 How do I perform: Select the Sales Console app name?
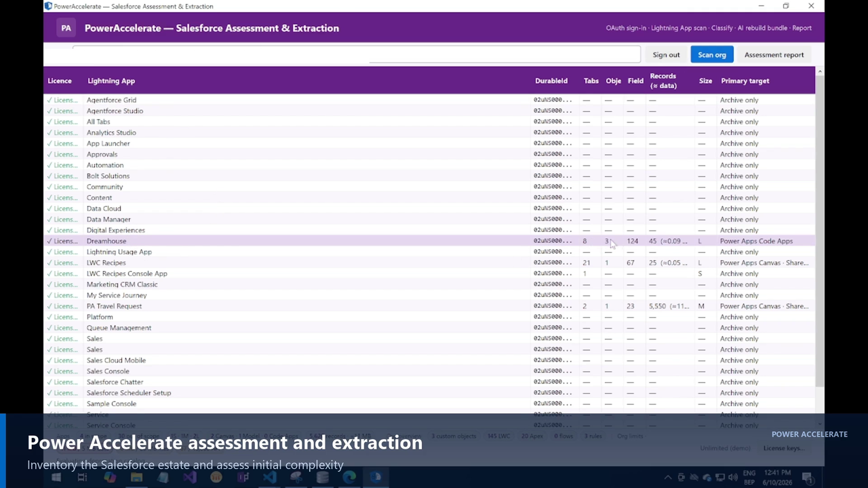(x=108, y=371)
